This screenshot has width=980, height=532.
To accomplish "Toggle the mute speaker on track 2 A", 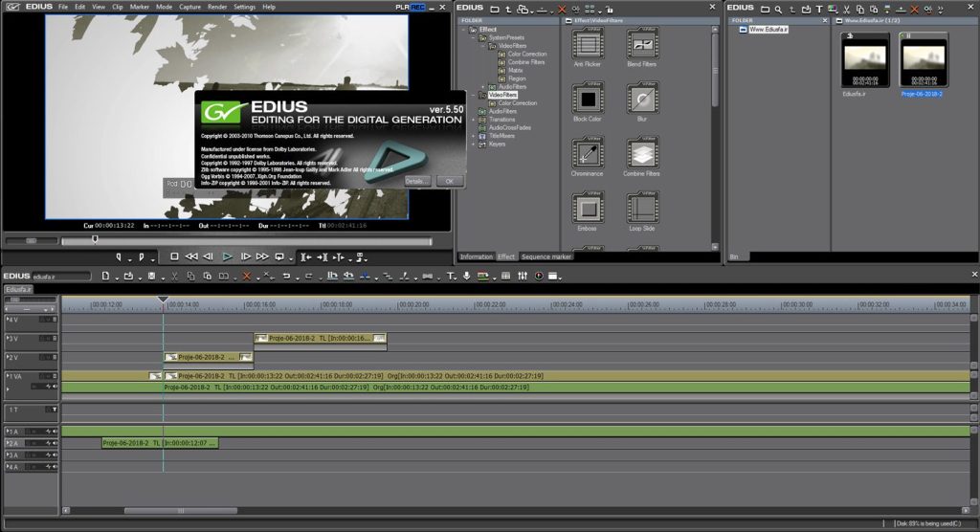I will click(55, 443).
